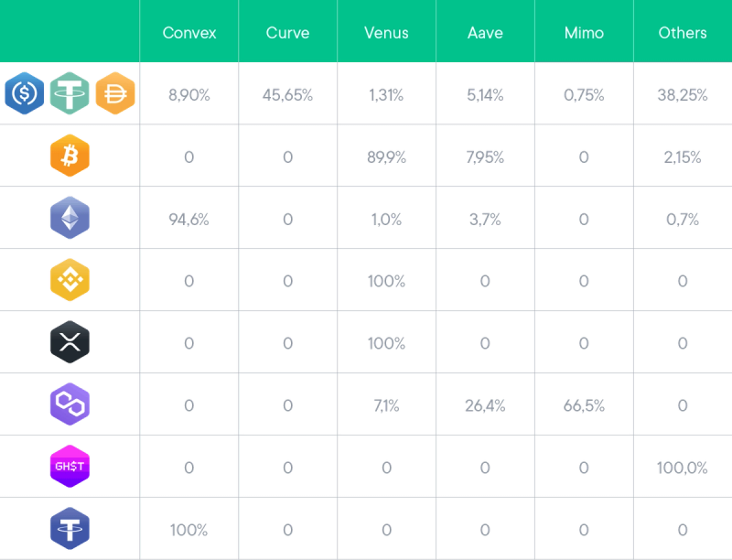
Task: Click the 100% Venus cell in XRP row
Action: (x=386, y=343)
